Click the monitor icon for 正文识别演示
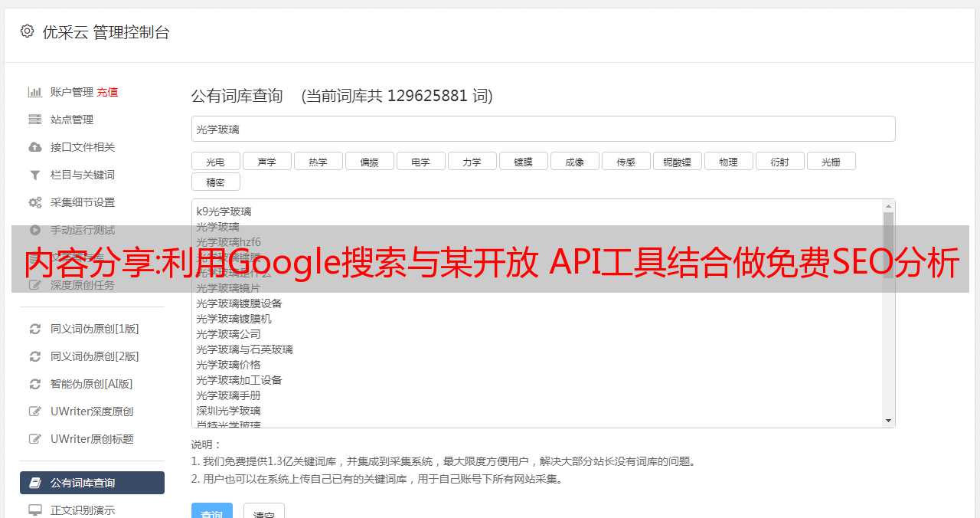The image size is (980, 518). tap(35, 510)
